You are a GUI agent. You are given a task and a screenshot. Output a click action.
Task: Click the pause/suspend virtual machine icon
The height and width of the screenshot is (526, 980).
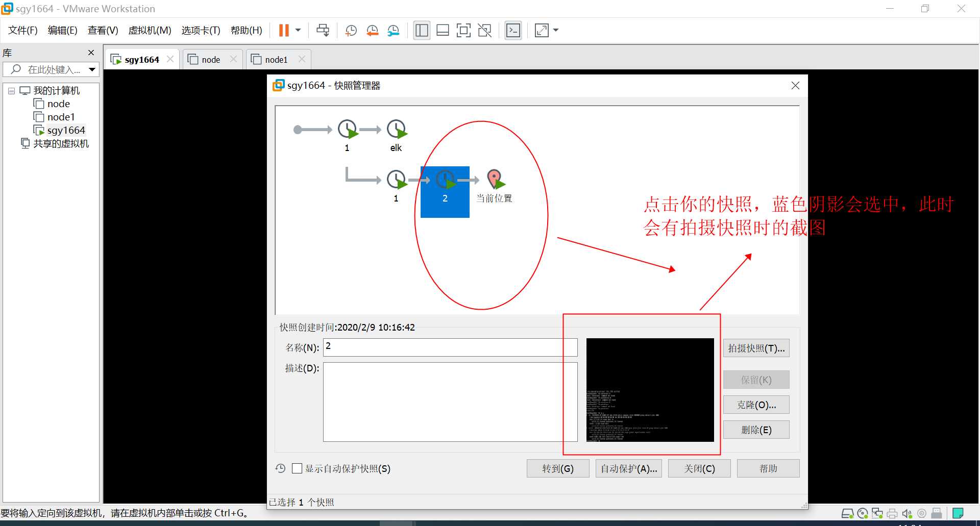tap(284, 31)
